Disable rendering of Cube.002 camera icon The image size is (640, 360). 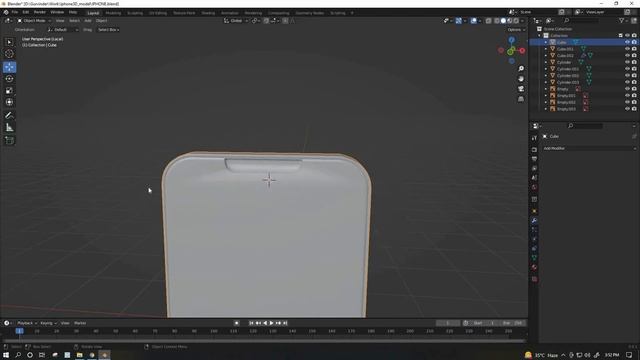[634, 56]
